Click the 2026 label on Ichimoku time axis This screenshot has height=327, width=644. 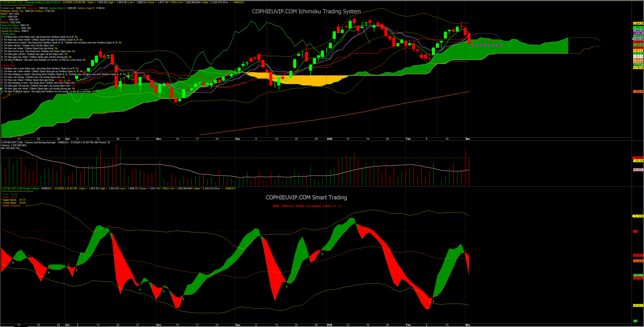(329, 139)
